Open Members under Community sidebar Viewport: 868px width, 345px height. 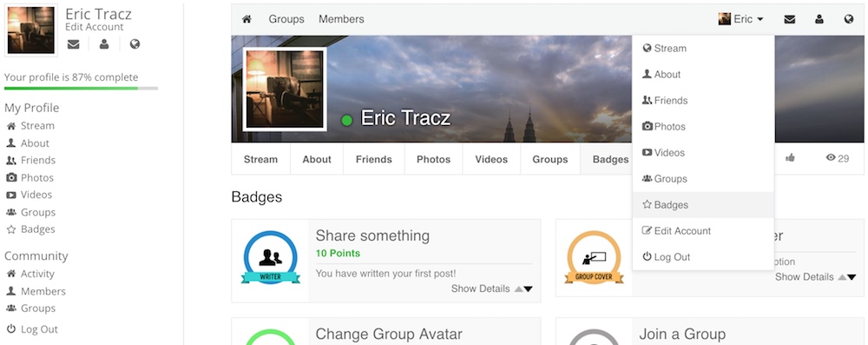tap(36, 291)
